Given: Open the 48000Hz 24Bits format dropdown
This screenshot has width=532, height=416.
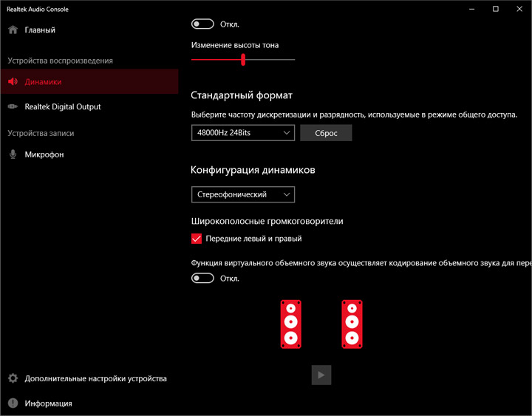Looking at the screenshot, I should coord(243,133).
